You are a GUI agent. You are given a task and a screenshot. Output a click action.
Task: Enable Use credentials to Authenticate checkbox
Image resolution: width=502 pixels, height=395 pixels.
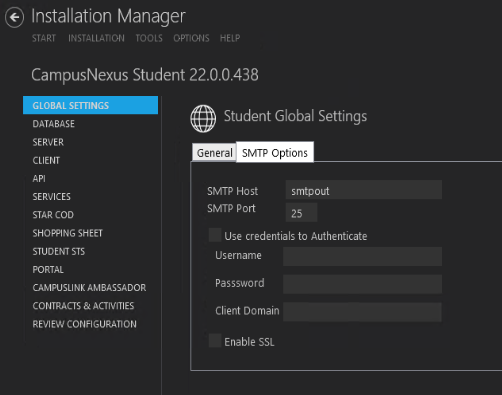click(x=215, y=235)
